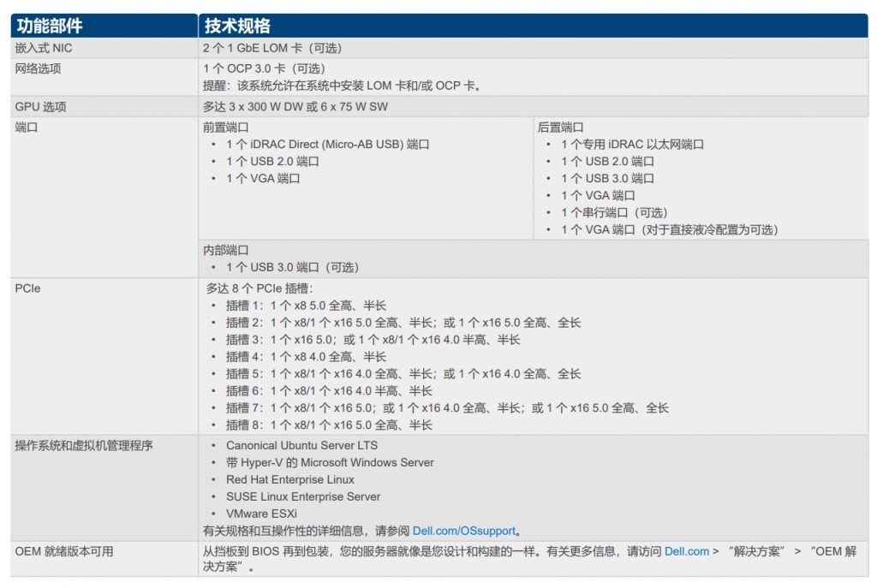Click the 插槽 4 PCIe slot line

point(306,357)
